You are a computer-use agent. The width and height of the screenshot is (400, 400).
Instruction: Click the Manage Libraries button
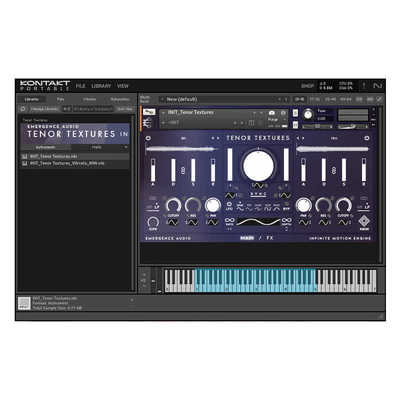click(x=44, y=109)
